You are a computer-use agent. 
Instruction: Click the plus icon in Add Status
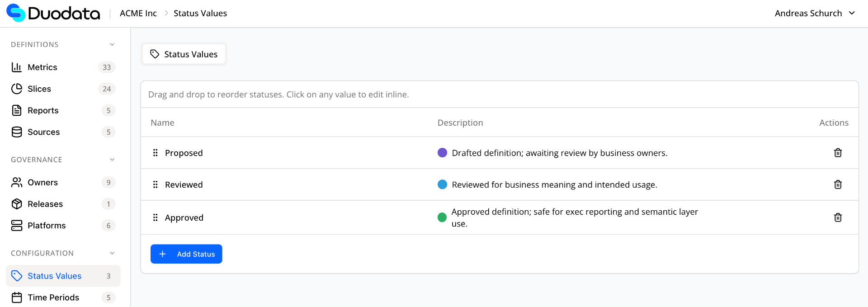point(163,254)
